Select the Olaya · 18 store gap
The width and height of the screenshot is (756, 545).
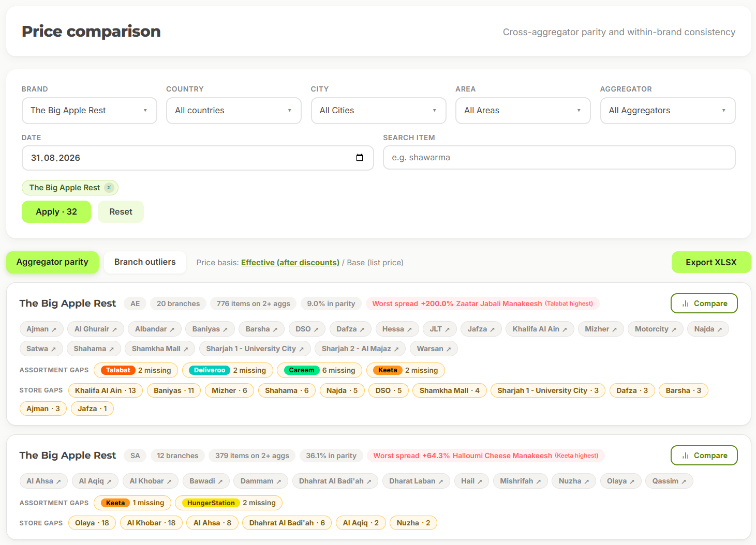pyautogui.click(x=92, y=523)
